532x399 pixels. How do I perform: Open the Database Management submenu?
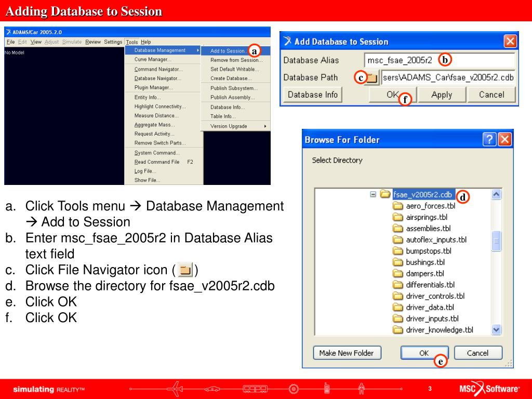point(164,50)
